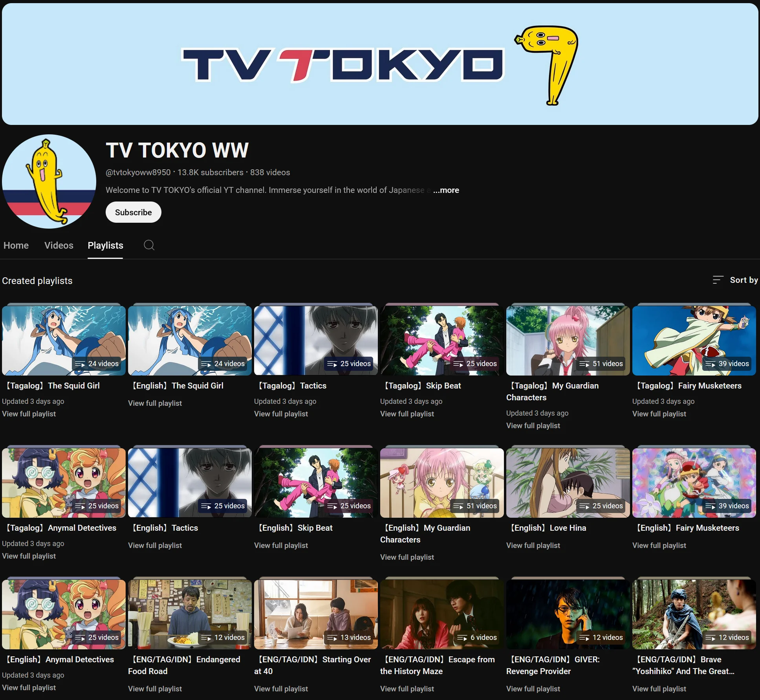This screenshot has height=700, width=760.
Task: Click the playlist icon on Tagalog Skip Beat thumbnail
Action: (x=458, y=364)
